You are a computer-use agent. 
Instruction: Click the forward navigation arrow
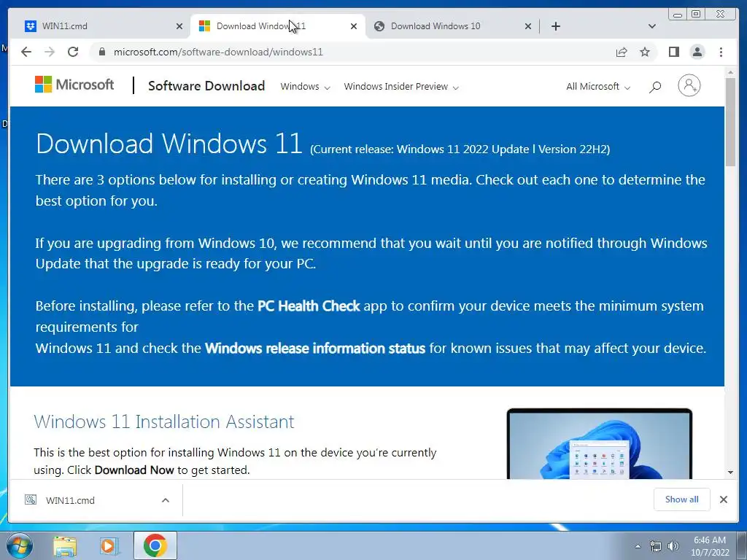(x=50, y=52)
